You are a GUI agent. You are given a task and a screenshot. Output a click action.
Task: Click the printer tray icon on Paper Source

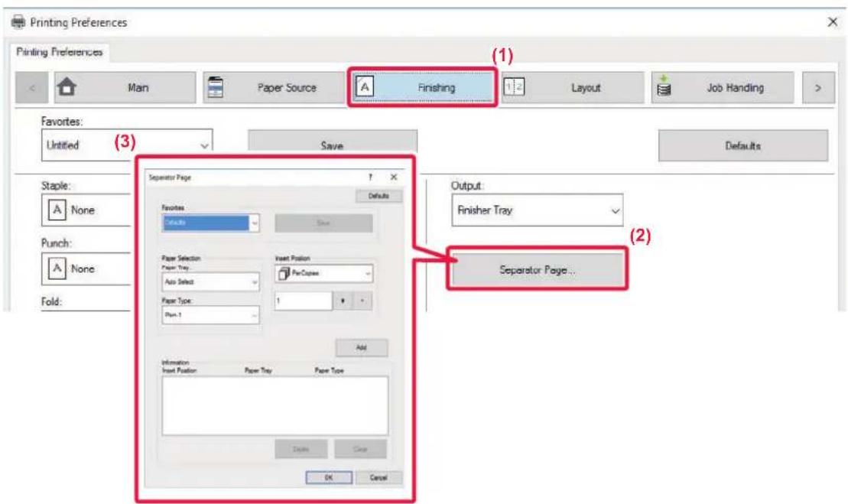point(215,87)
